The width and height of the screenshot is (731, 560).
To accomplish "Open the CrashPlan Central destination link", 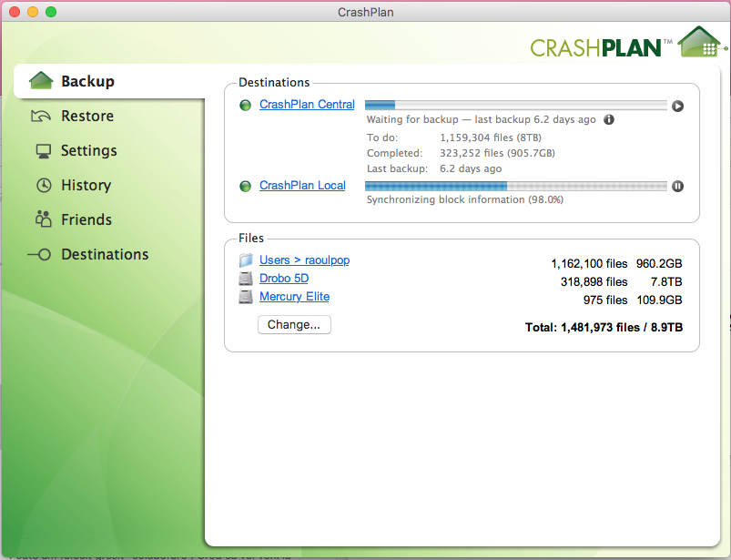I will [x=307, y=105].
